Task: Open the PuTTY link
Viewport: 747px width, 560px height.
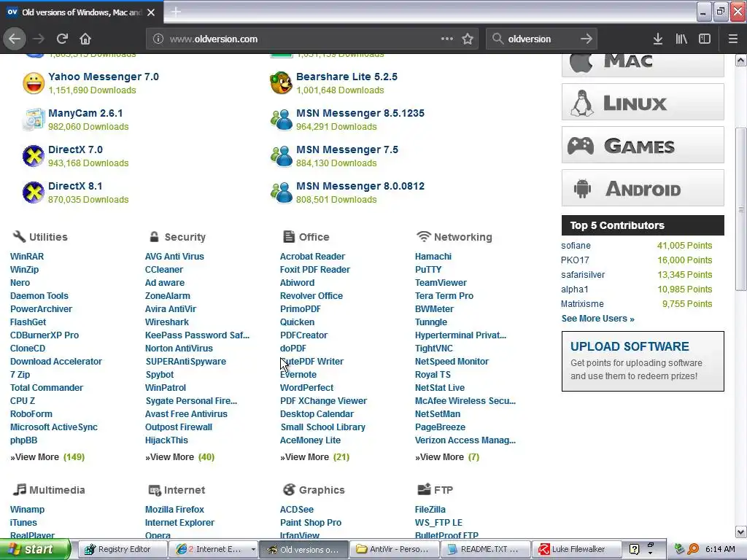Action: (x=428, y=270)
